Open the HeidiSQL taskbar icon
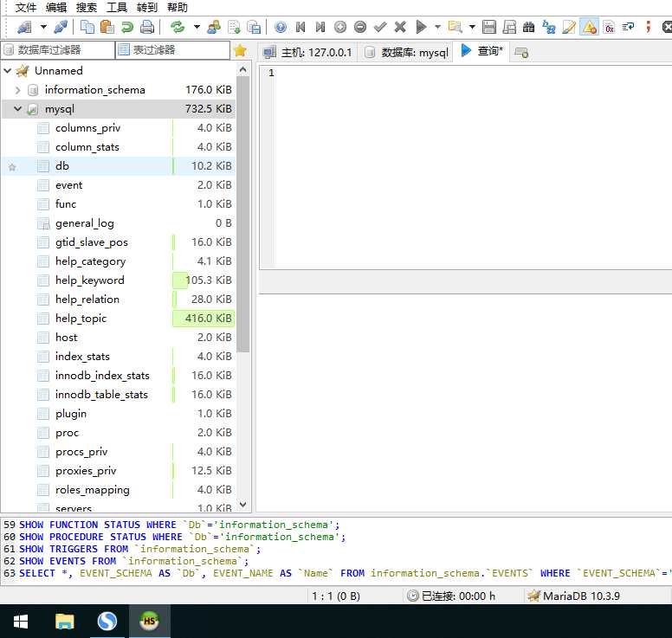 [x=149, y=622]
